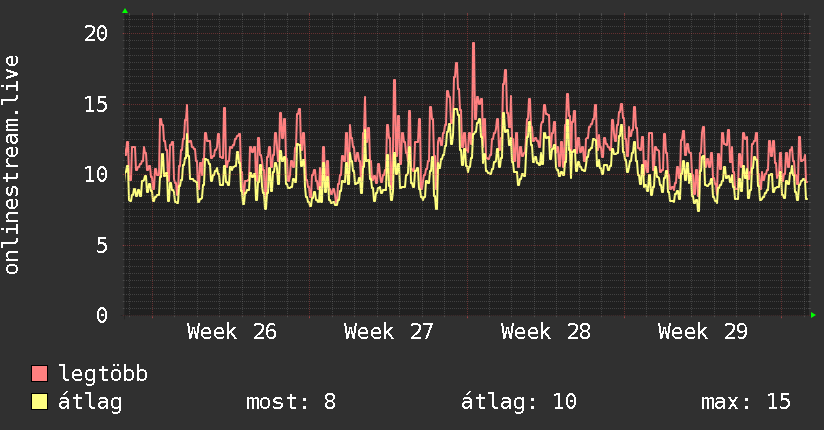Click the pink legtöbb legend swatch
This screenshot has width=824, height=430.
tap(39, 374)
